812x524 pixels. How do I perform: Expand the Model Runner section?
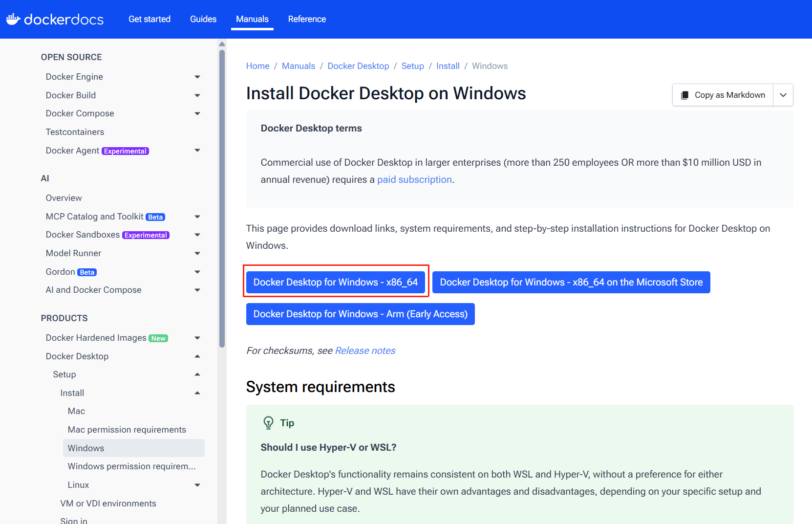[197, 253]
